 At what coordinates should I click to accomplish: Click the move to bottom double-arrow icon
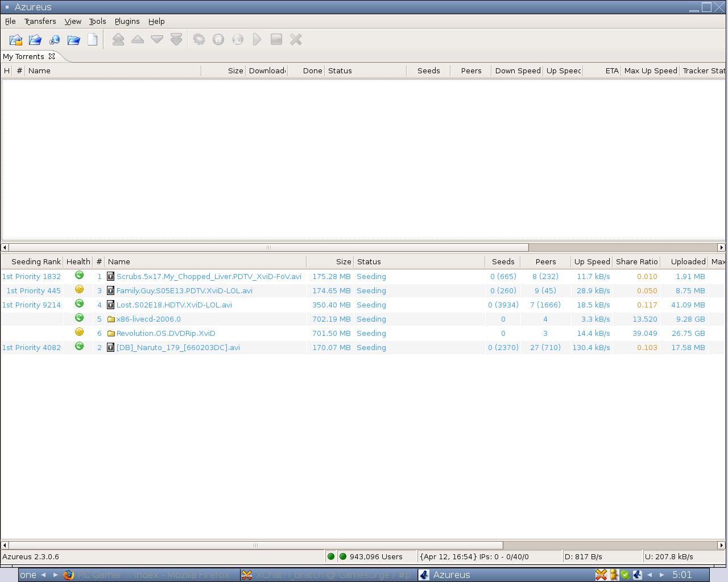[176, 39]
